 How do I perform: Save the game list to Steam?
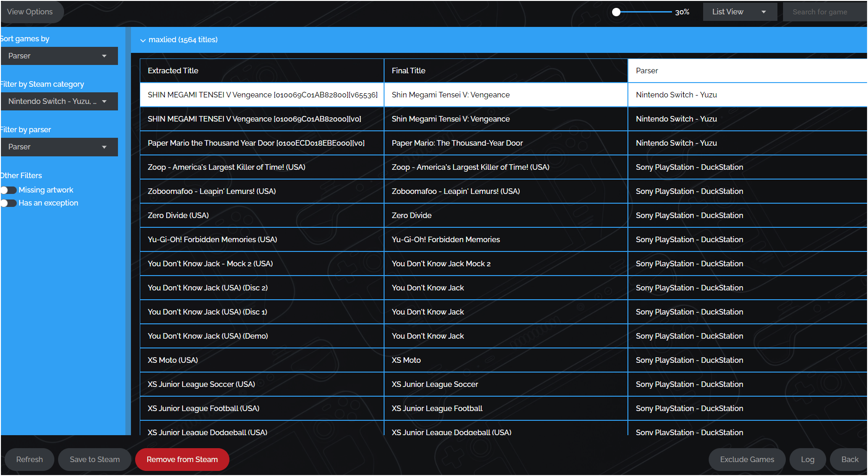pyautogui.click(x=94, y=459)
